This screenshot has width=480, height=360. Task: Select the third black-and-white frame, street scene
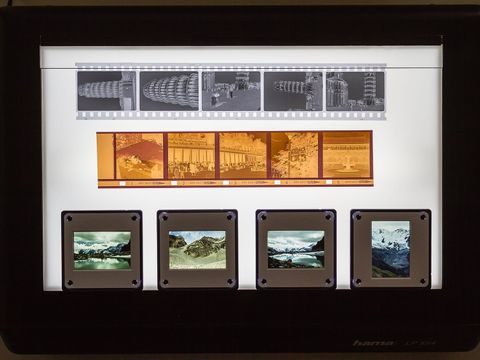[231, 91]
